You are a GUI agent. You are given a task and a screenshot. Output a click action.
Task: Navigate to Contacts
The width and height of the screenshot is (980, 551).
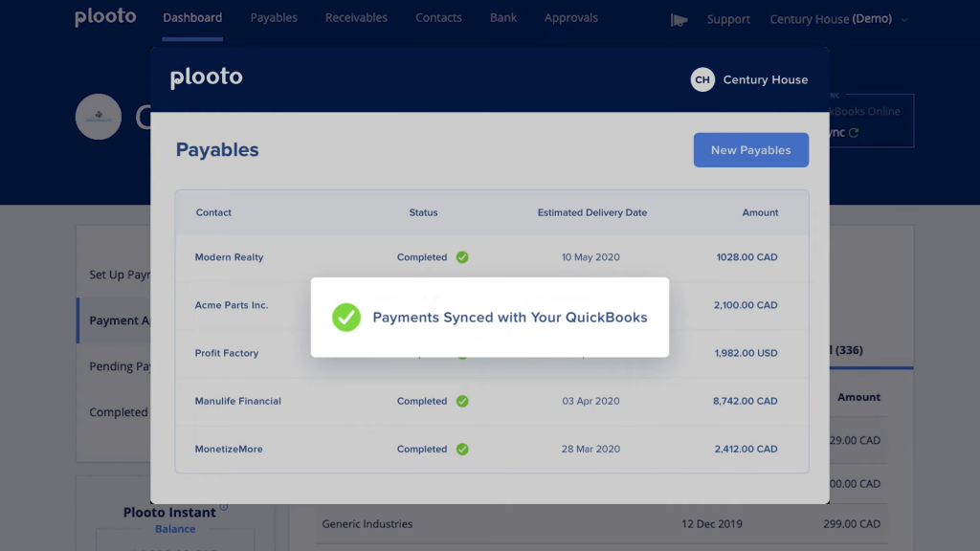[438, 17]
